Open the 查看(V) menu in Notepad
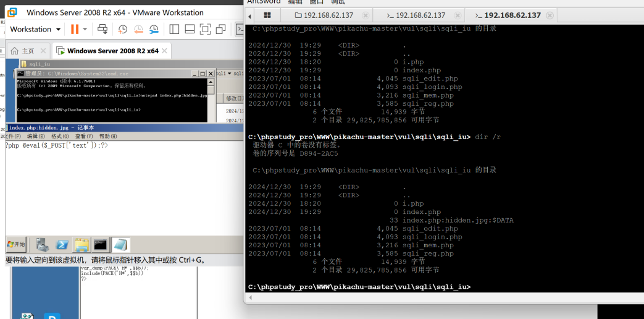The width and height of the screenshot is (644, 319). click(84, 136)
